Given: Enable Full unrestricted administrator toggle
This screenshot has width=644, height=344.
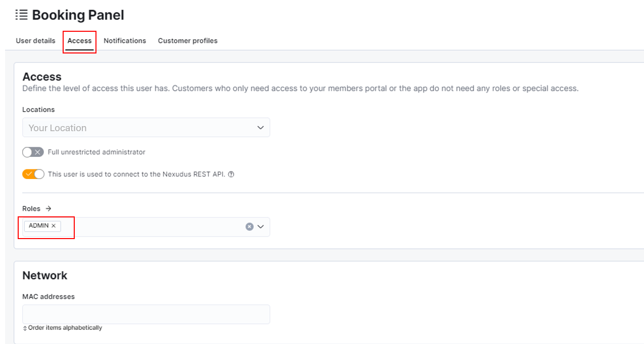Looking at the screenshot, I should (x=33, y=152).
